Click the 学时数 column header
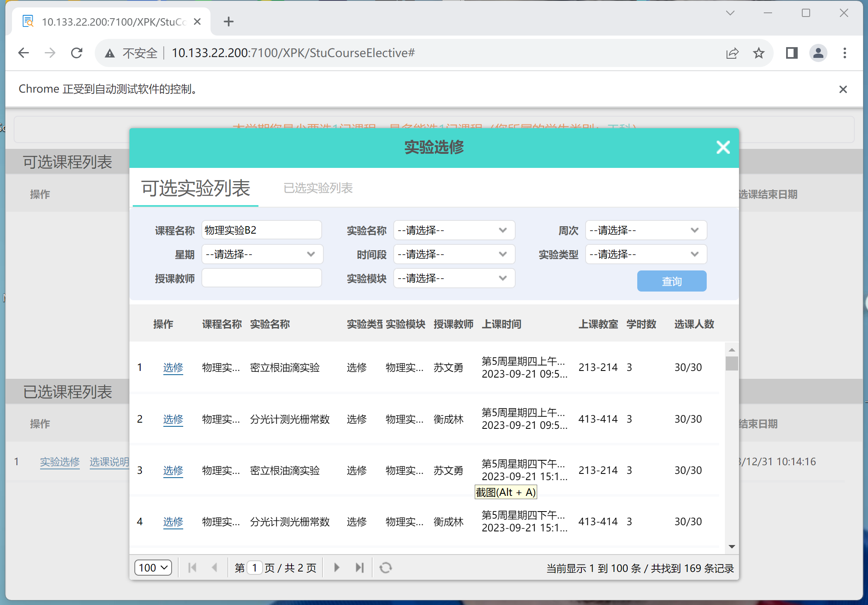This screenshot has height=605, width=868. click(641, 324)
